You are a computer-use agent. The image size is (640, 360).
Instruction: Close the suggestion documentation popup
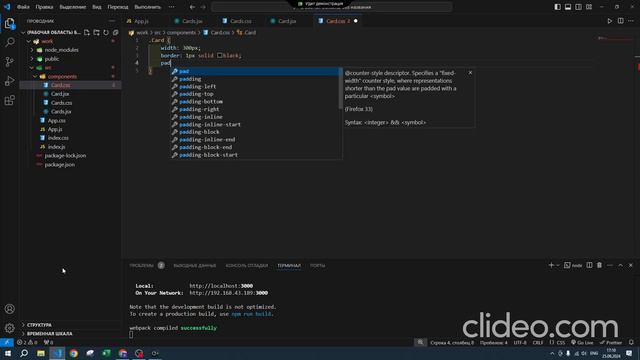470,73
